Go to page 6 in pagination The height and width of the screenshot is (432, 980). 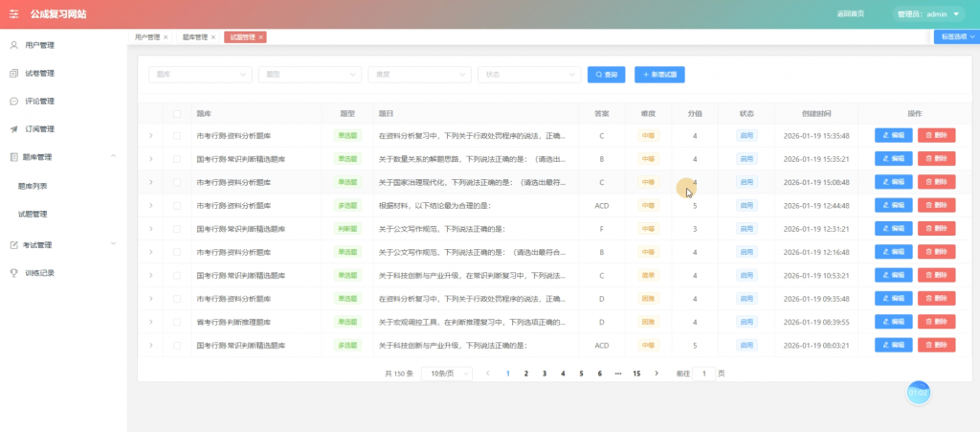[599, 374]
